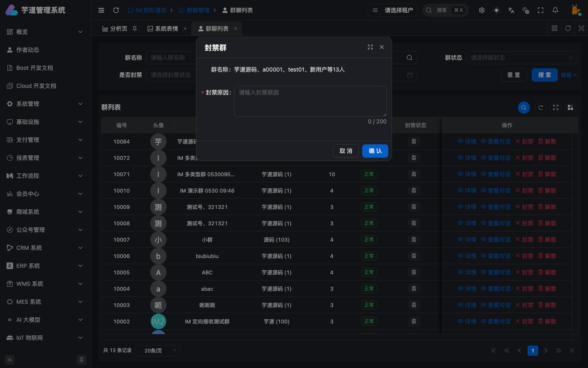Click 取消 in the 封禁群 dialog
This screenshot has height=368, width=588.
pyautogui.click(x=346, y=151)
